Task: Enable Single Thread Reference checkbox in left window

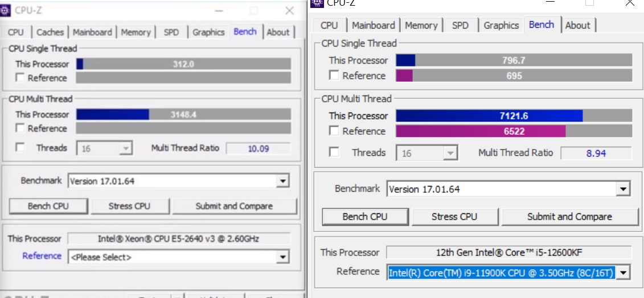Action: [20, 77]
